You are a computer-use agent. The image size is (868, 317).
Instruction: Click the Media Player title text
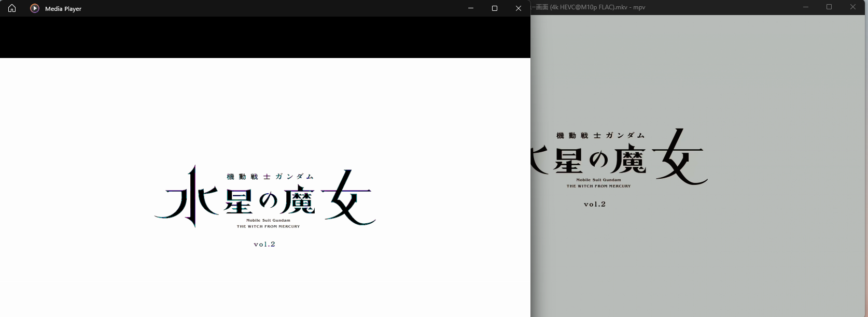point(63,9)
